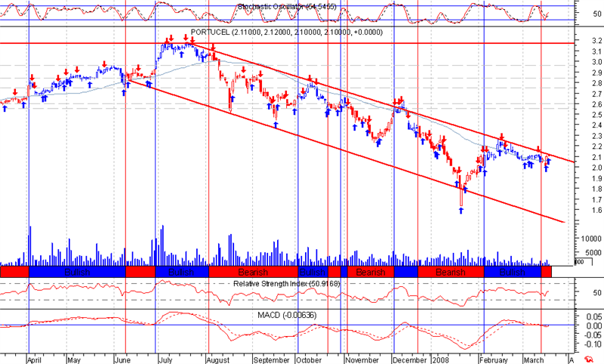Click the tall April volume spike bar
604x364 pixels.
point(30,245)
